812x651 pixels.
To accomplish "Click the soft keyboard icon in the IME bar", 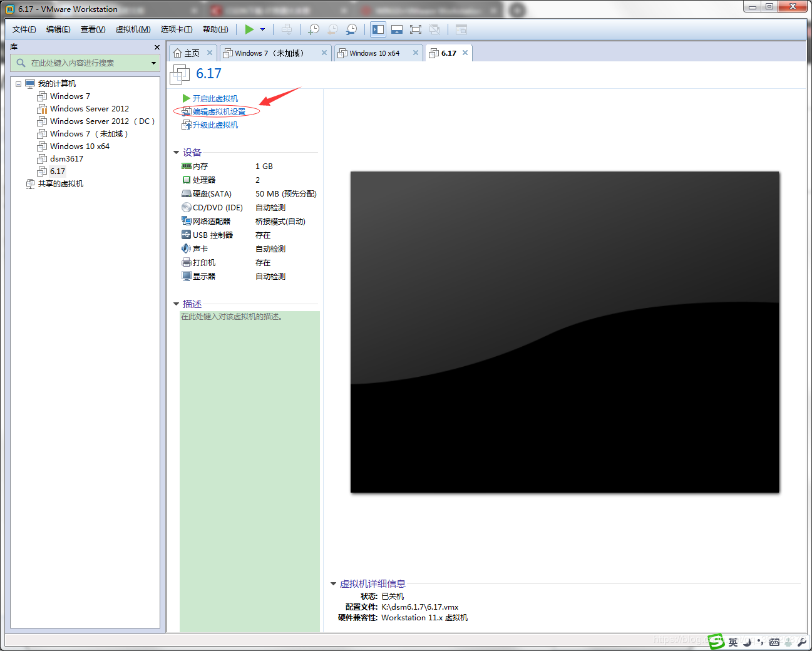I will (774, 642).
